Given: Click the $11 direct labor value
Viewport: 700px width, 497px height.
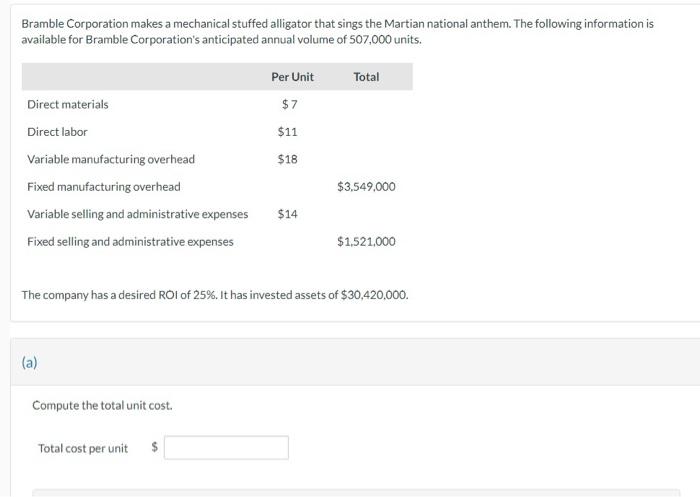Looking at the screenshot, I should pos(288,132).
